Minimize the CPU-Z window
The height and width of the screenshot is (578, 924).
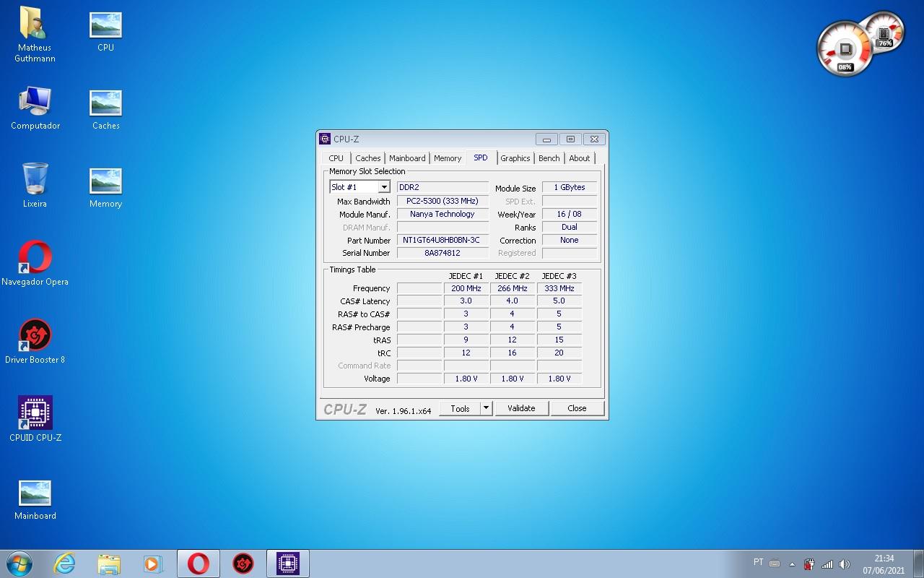coord(546,139)
